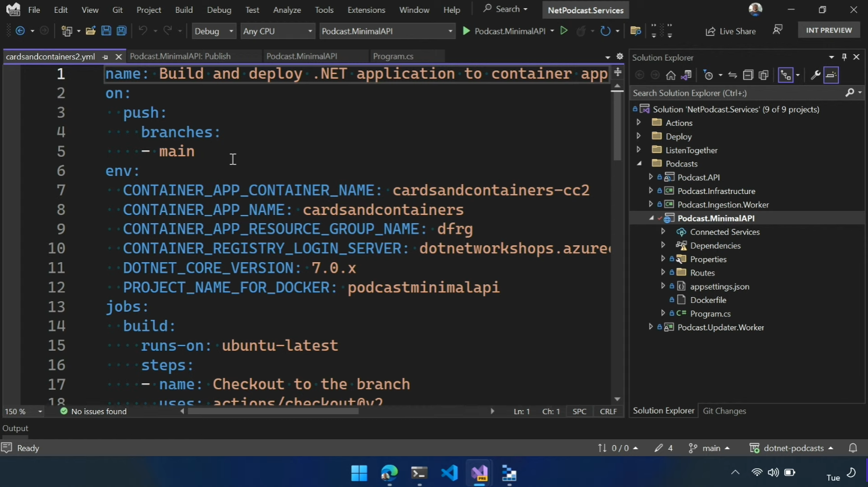Click Collapse All in Solution Explorer
The width and height of the screenshot is (868, 487).
tap(748, 75)
